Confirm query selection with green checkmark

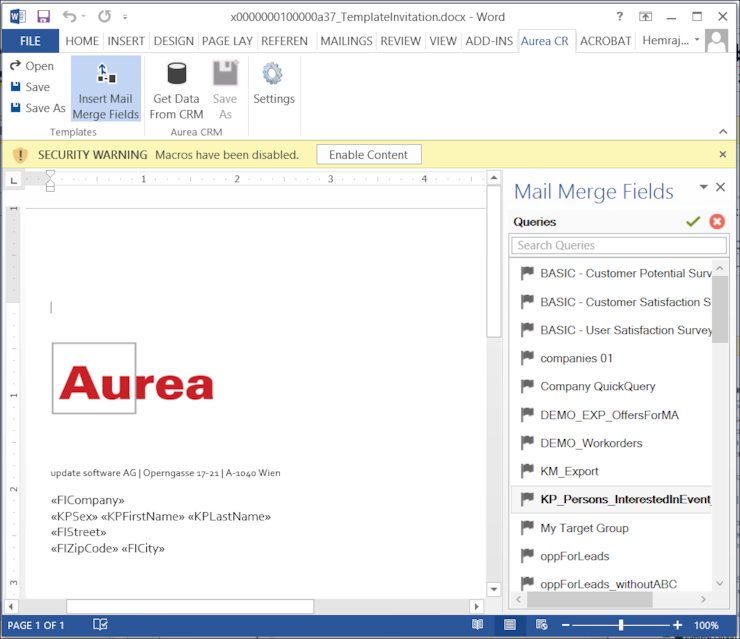[693, 221]
